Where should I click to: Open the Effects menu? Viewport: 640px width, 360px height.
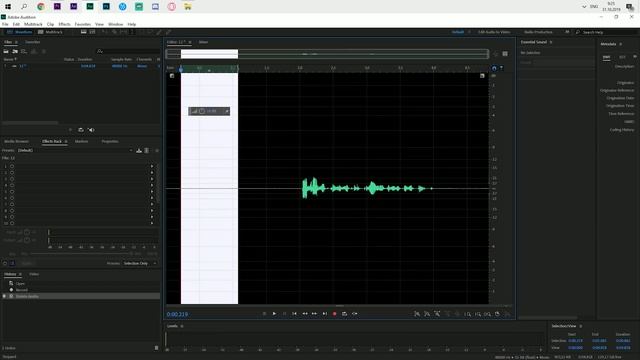coord(64,24)
